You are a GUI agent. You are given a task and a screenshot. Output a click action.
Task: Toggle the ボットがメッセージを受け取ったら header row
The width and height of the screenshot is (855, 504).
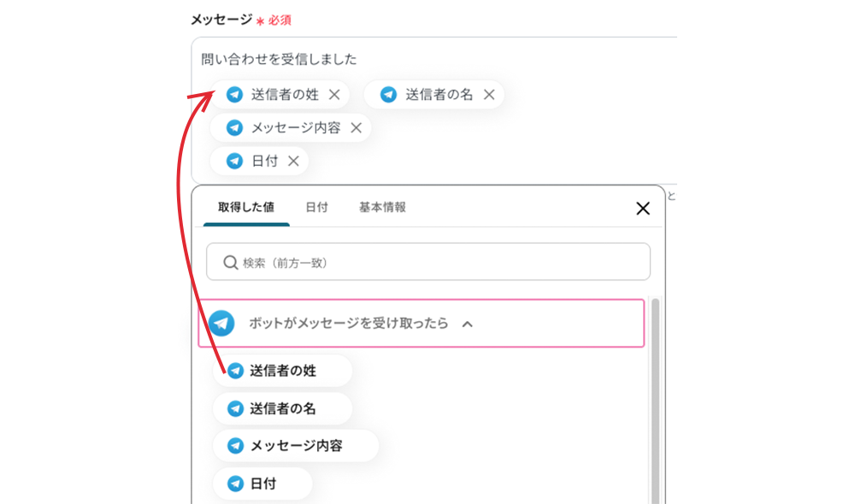(x=348, y=324)
